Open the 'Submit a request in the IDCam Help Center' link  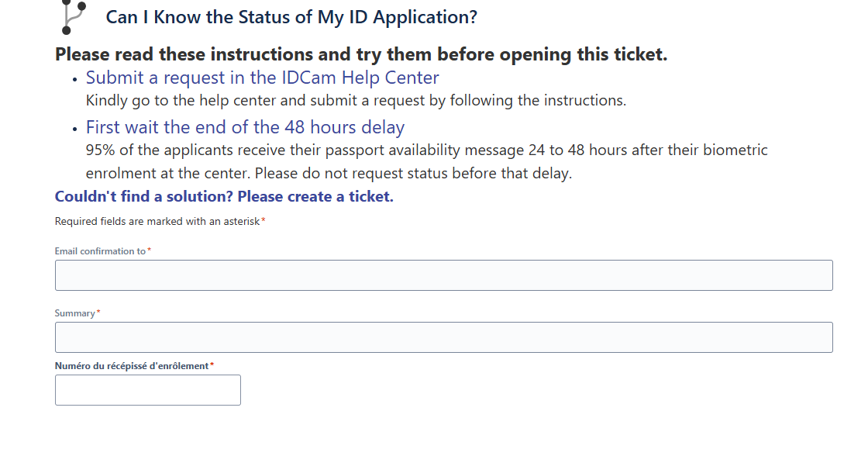click(x=263, y=78)
